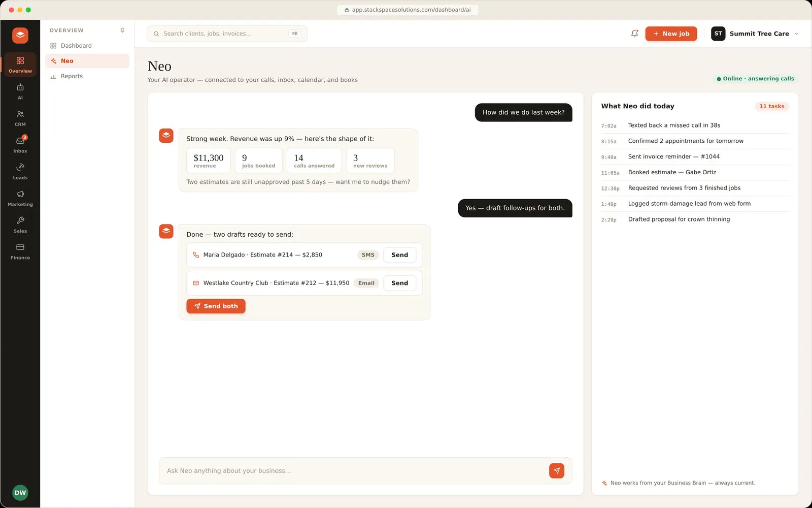Click the paper-plane send message icon

coord(557,470)
